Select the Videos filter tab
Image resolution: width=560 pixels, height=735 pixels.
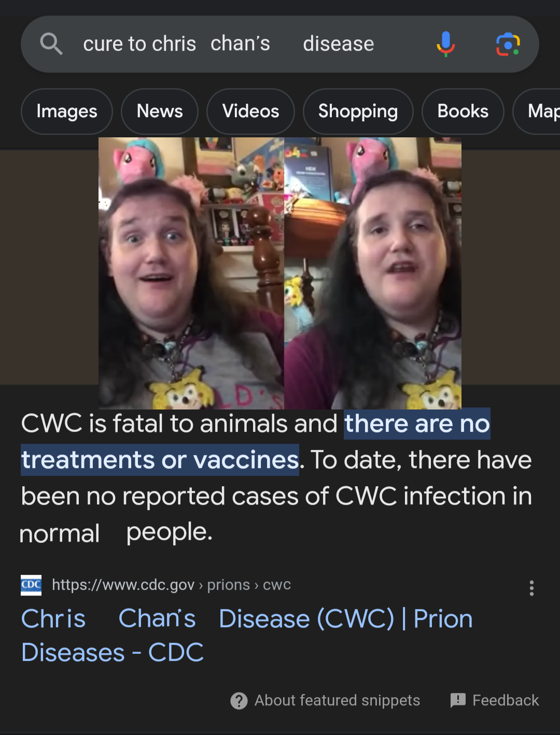tap(250, 111)
